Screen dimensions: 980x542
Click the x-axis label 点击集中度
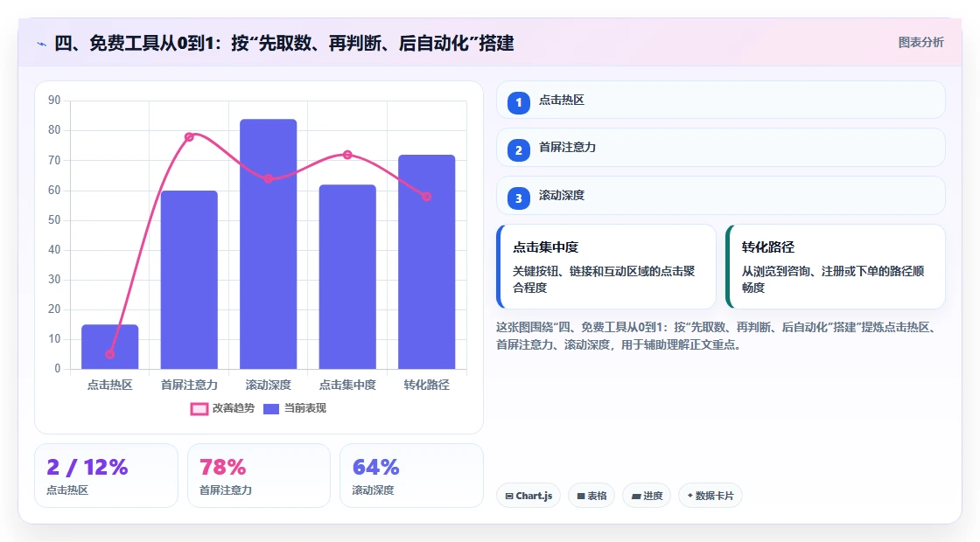click(347, 386)
